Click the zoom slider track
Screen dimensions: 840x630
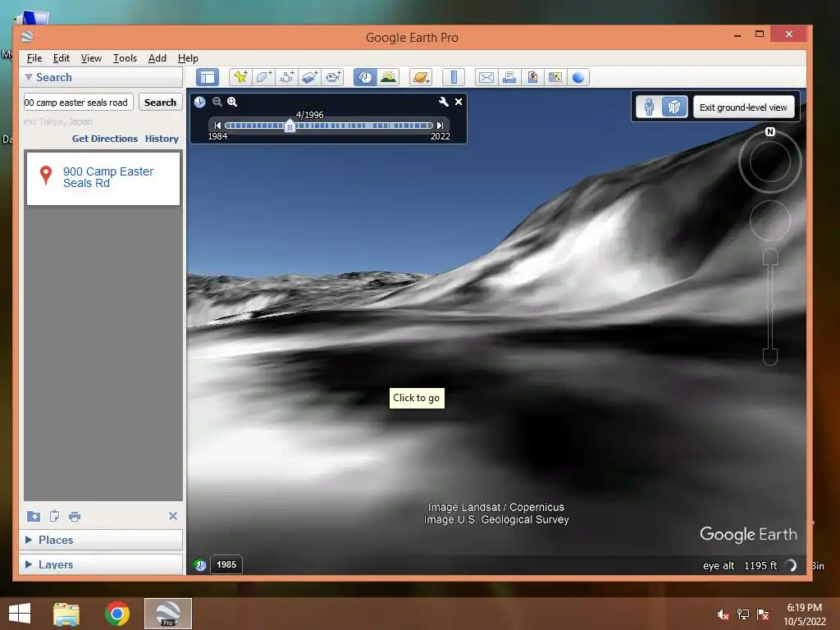point(769,307)
